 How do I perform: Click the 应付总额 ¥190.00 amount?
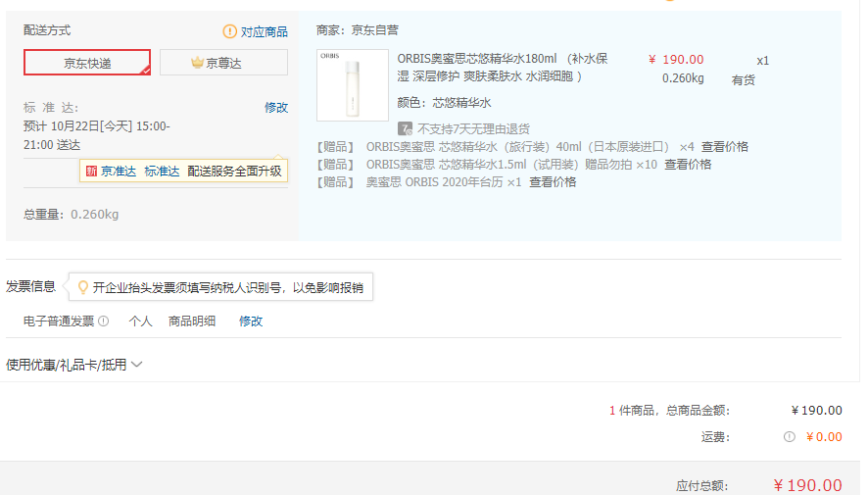tap(807, 485)
